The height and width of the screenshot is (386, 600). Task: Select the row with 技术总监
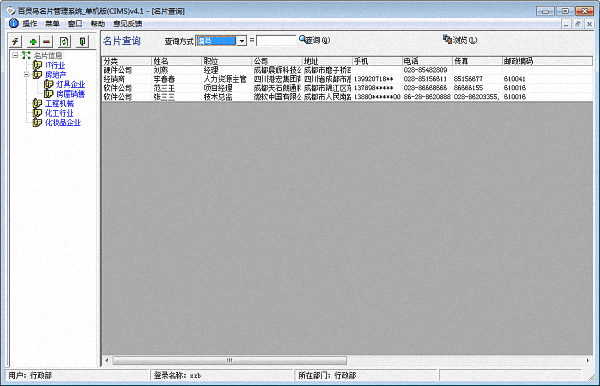[x=347, y=97]
